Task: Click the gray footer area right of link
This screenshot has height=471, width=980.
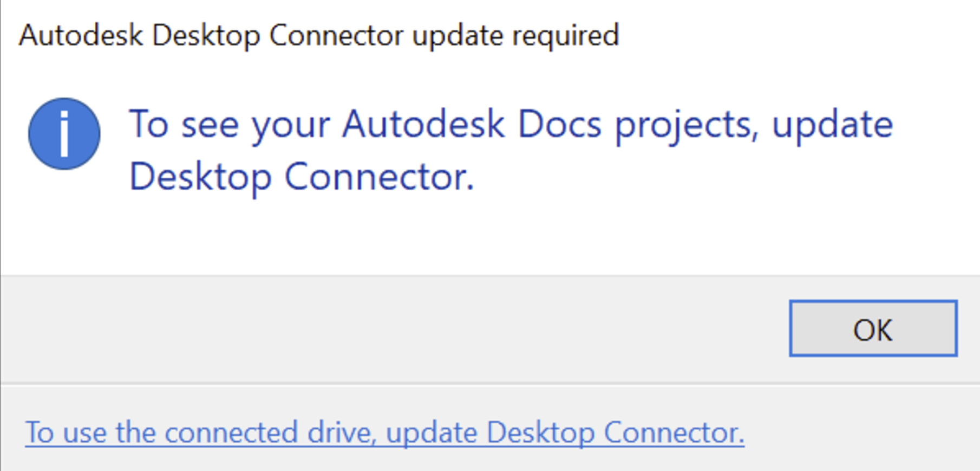Action: click(x=866, y=433)
